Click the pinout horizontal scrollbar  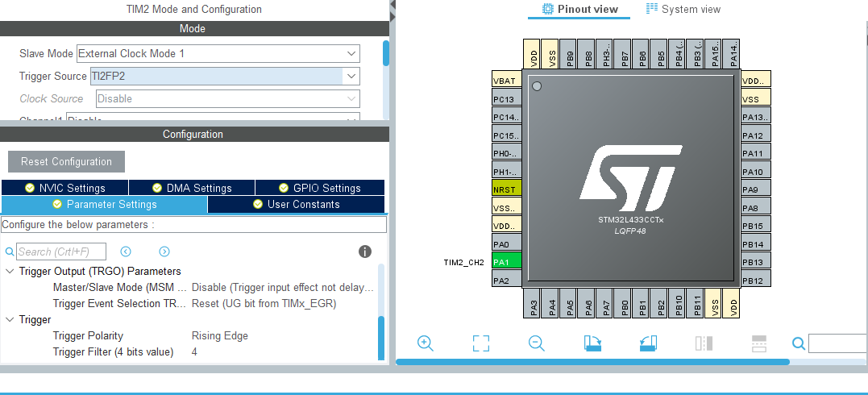592,362
